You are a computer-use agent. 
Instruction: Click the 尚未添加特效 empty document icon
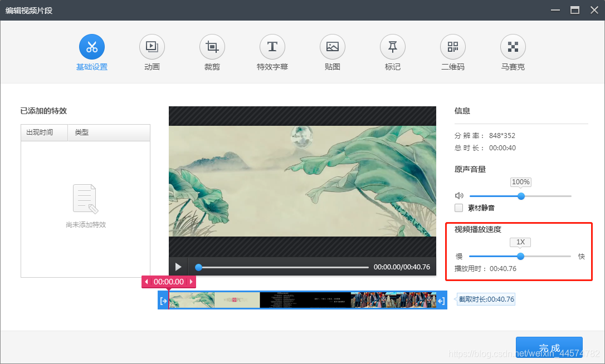(85, 199)
